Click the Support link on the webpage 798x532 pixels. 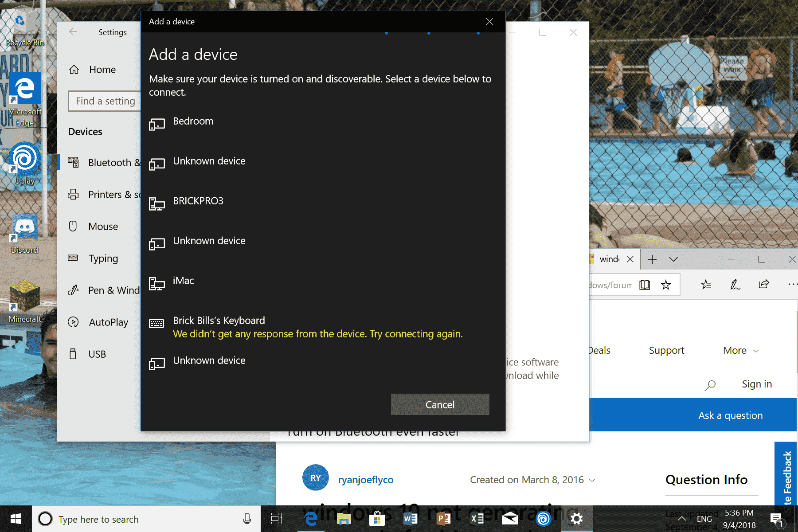coord(666,350)
